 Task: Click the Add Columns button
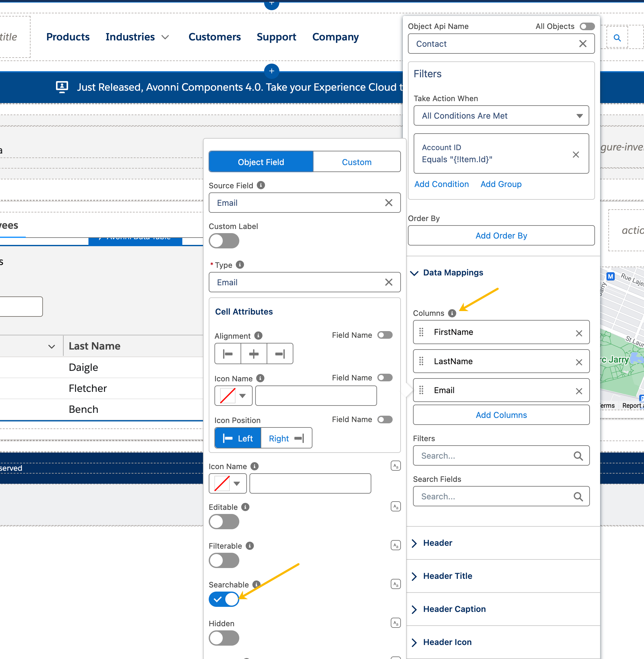point(501,415)
